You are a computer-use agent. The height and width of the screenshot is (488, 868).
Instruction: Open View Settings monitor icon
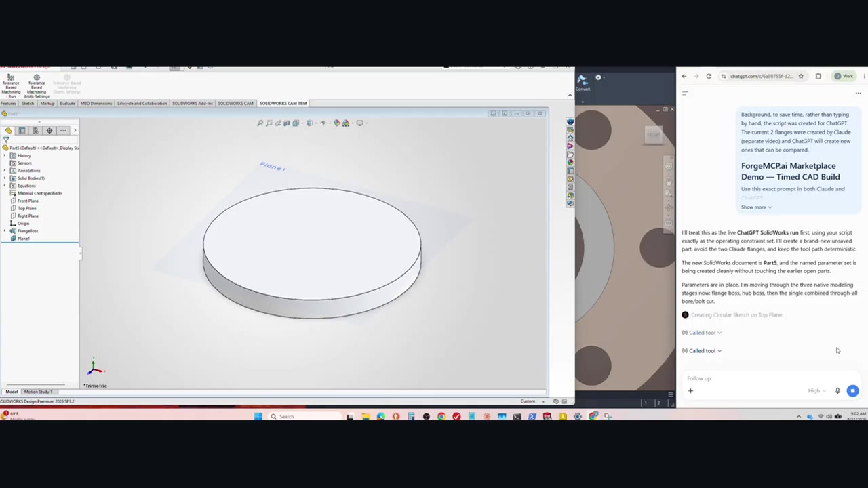point(359,123)
